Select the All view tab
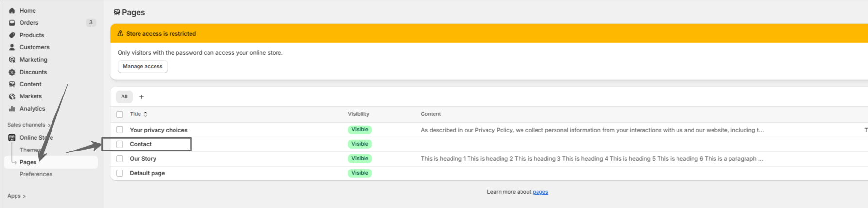This screenshot has height=208, width=868. 124,97
